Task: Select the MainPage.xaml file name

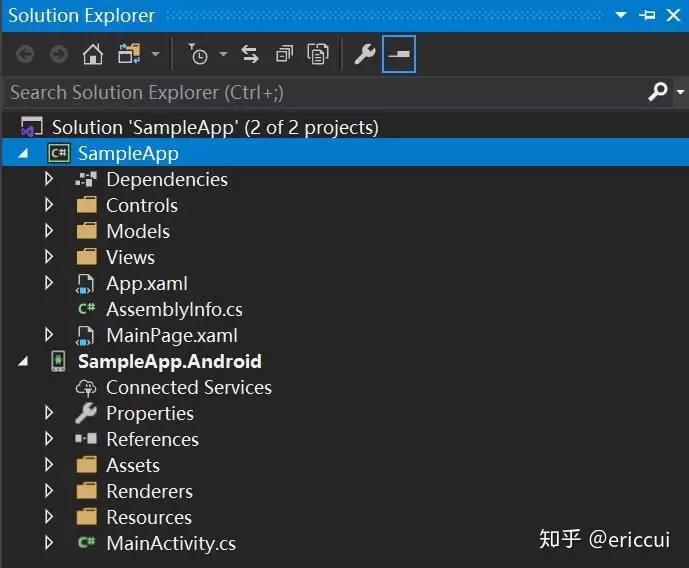Action: click(172, 336)
